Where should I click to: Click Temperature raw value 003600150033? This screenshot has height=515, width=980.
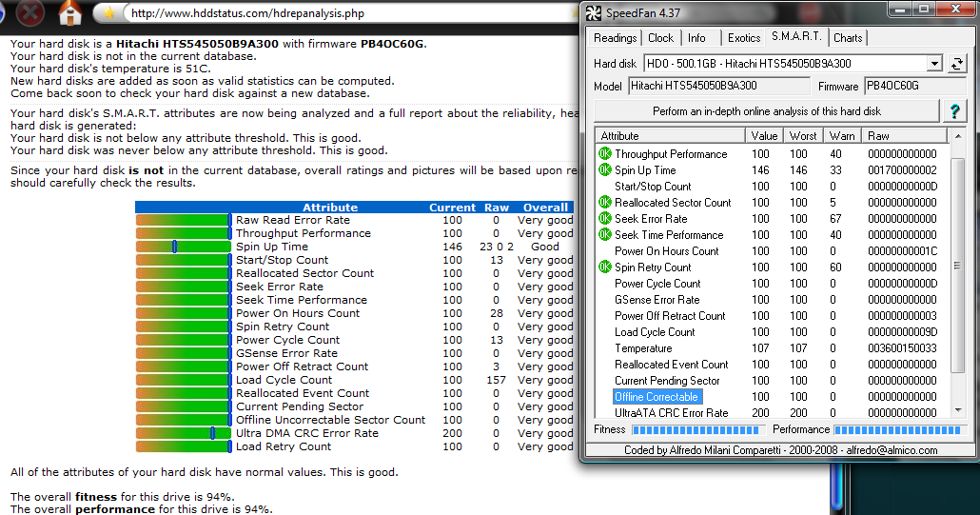[x=902, y=348]
